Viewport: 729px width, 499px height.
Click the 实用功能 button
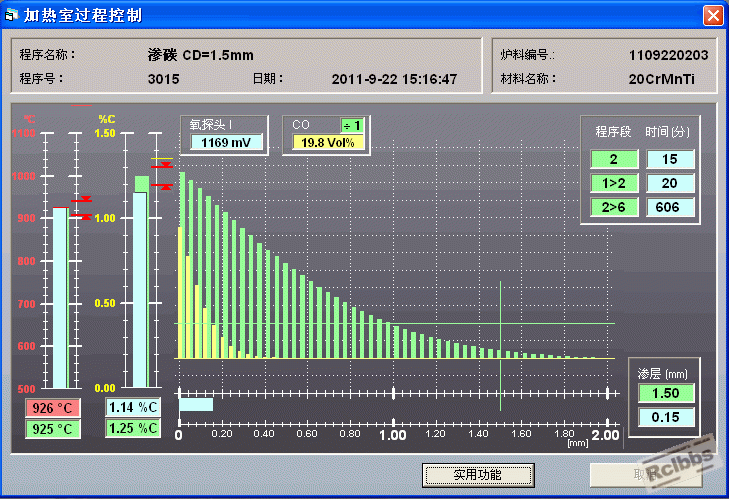pyautogui.click(x=478, y=475)
